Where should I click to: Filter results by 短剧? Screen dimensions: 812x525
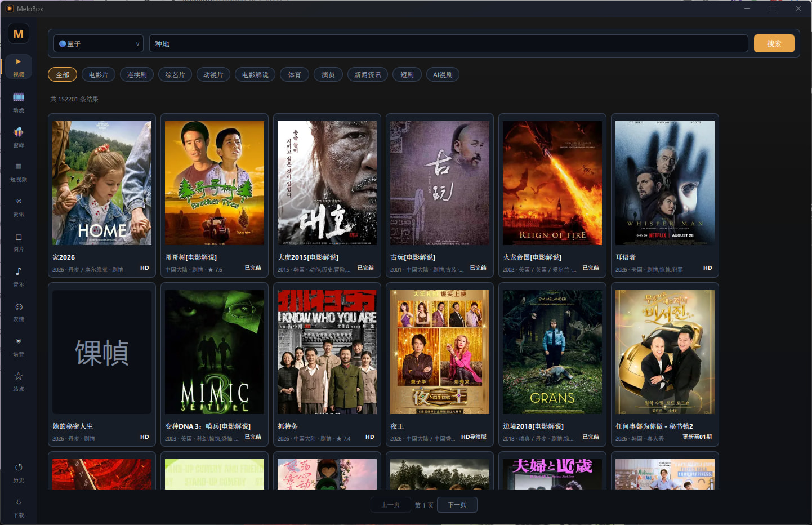[x=407, y=74]
